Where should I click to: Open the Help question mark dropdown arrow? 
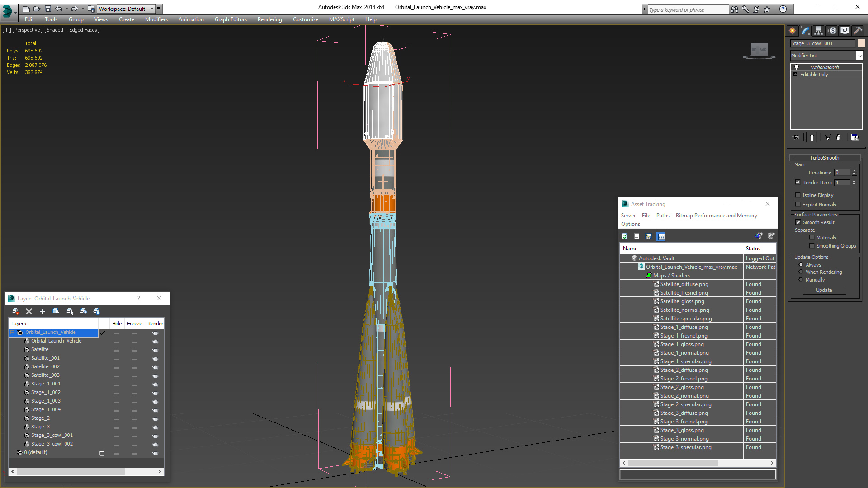(x=790, y=9)
